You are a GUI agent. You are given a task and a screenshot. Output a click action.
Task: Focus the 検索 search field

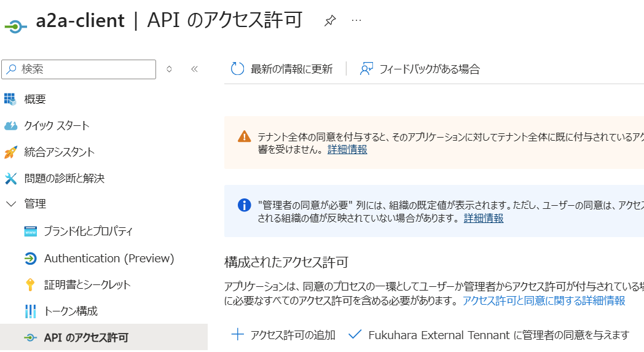(x=79, y=69)
